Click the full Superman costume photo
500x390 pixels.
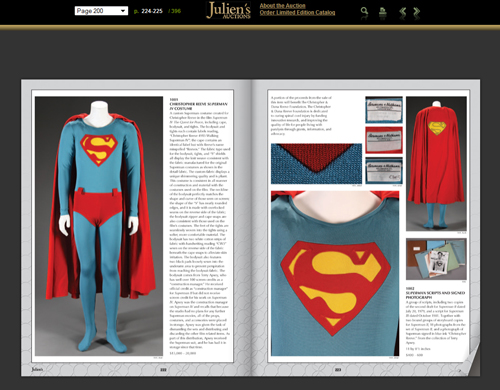[99, 226]
